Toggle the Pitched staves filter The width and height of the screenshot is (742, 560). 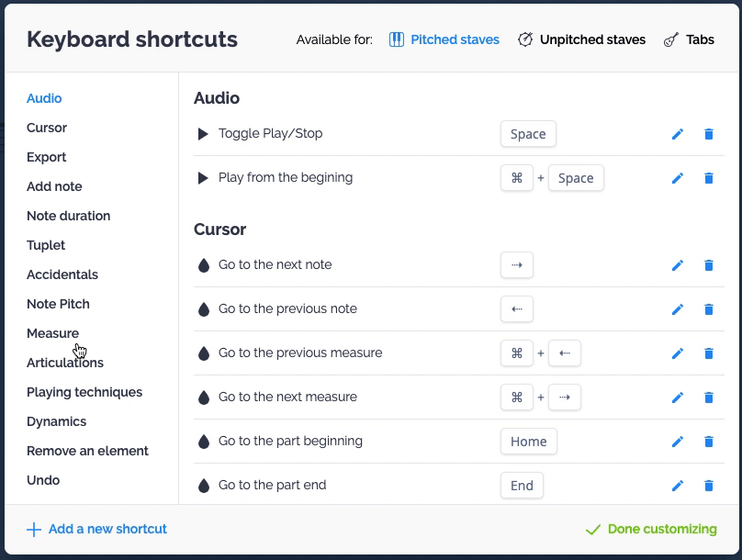tap(453, 39)
